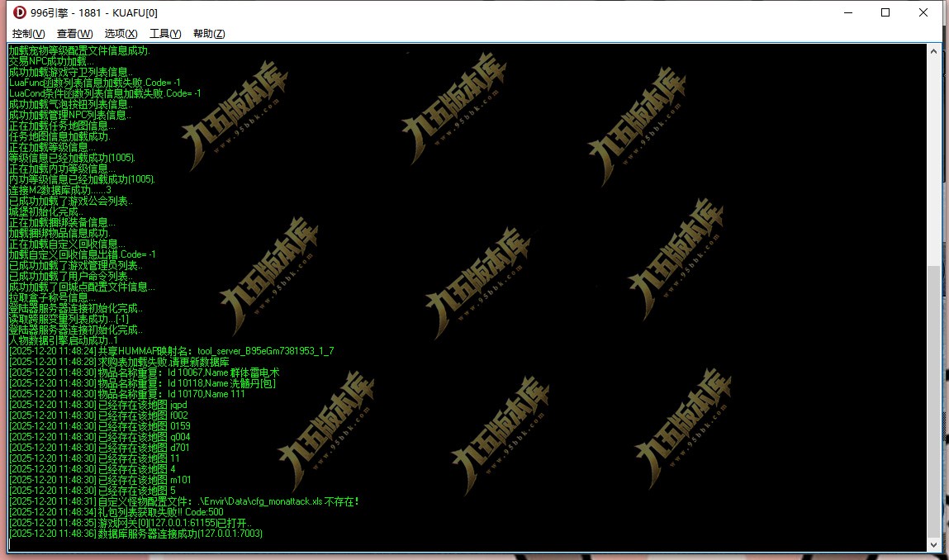
Task: Click the log scrollbar down arrow
Action: point(934,544)
